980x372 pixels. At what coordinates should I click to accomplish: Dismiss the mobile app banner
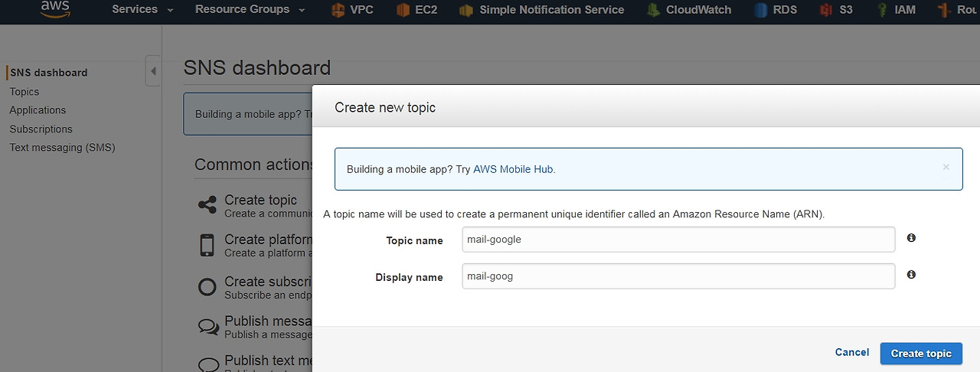tap(946, 167)
